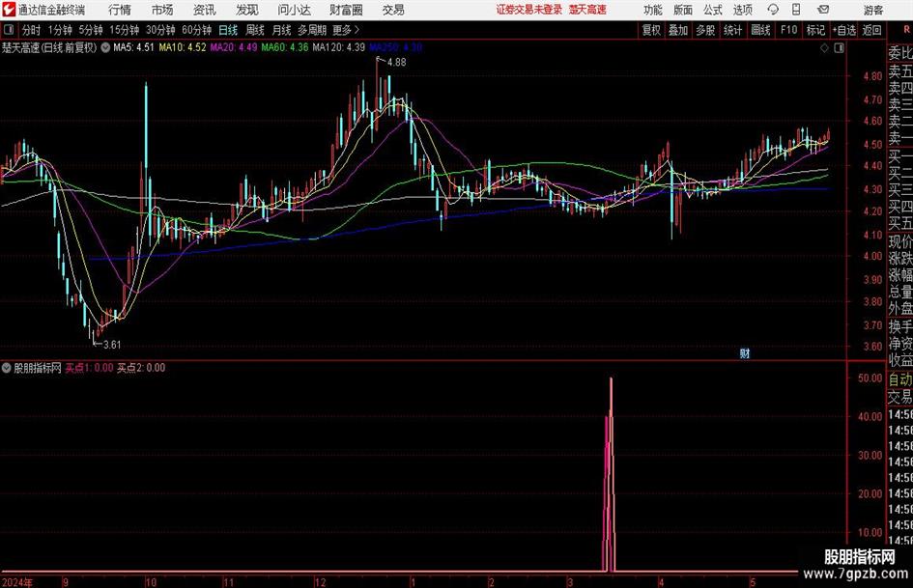This screenshot has width=913, height=588.
Task: Switch to the 15分钟 period tab
Action: click(x=125, y=30)
